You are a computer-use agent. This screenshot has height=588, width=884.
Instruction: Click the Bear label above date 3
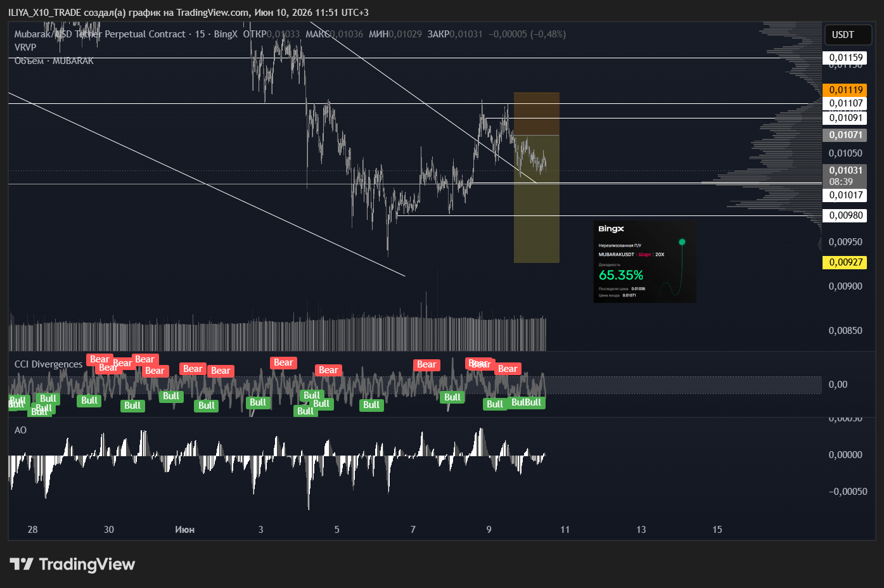pos(283,363)
